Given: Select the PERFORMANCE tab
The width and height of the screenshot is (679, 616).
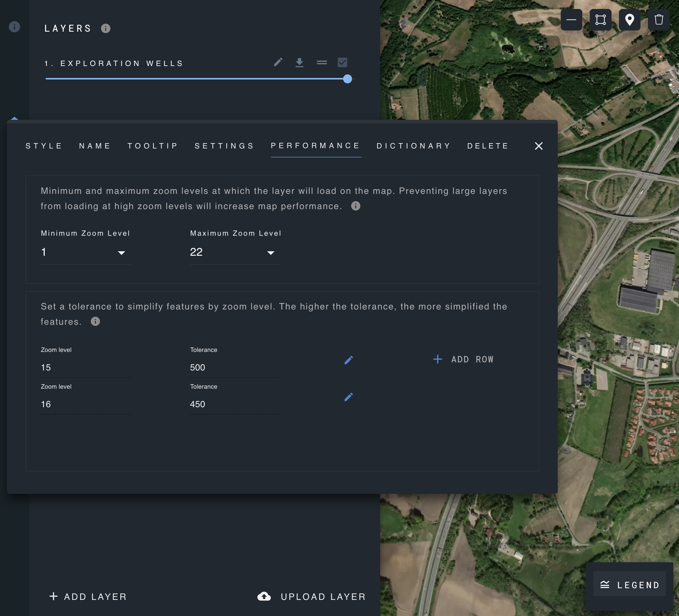Looking at the screenshot, I should [316, 146].
